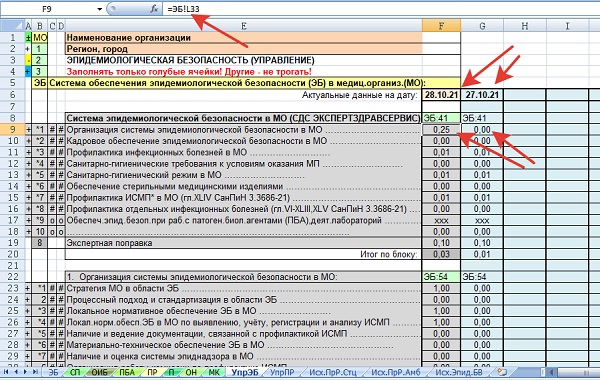Switch to the ЭБ sheet tab
Viewport: 600px width, 380px height.
pyautogui.click(x=54, y=372)
